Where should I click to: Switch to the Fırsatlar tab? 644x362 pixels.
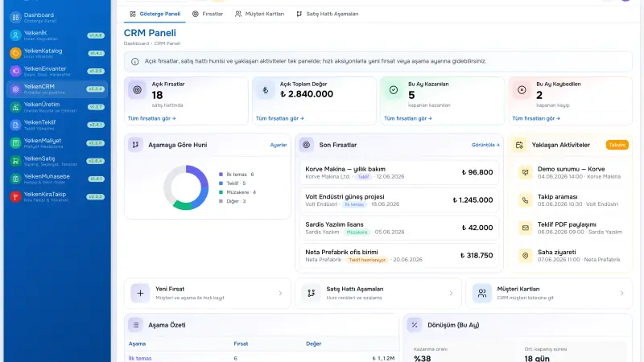208,14
